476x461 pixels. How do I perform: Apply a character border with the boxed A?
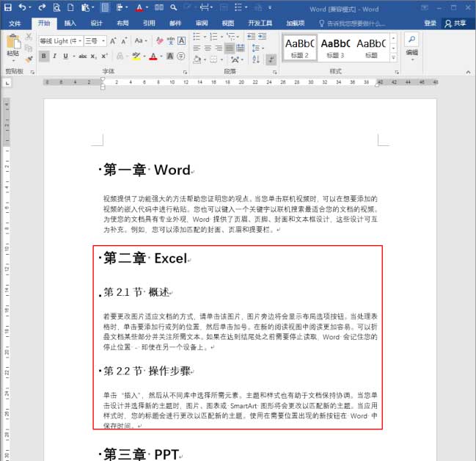182,41
